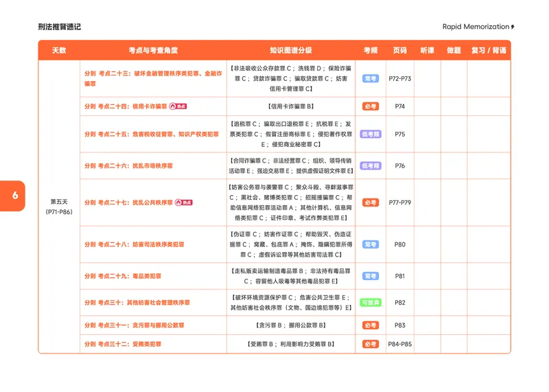Click the 常考 badge in 考点二十九 row

[x=371, y=276]
